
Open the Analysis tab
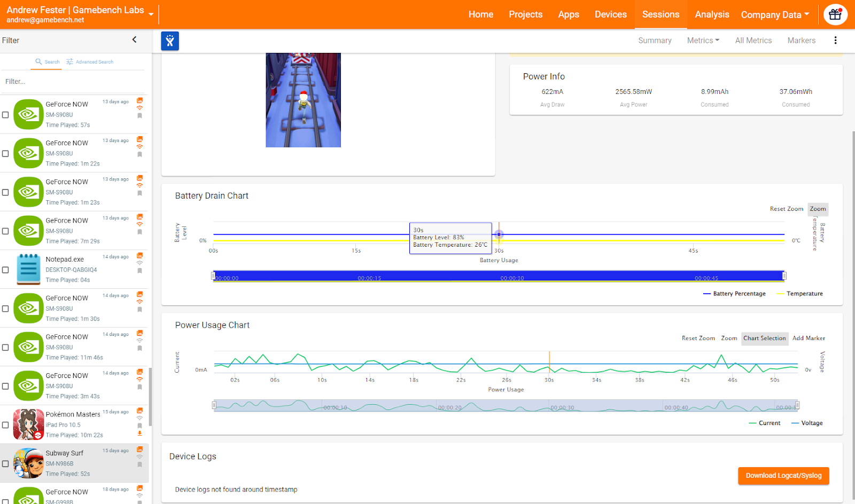tap(712, 14)
